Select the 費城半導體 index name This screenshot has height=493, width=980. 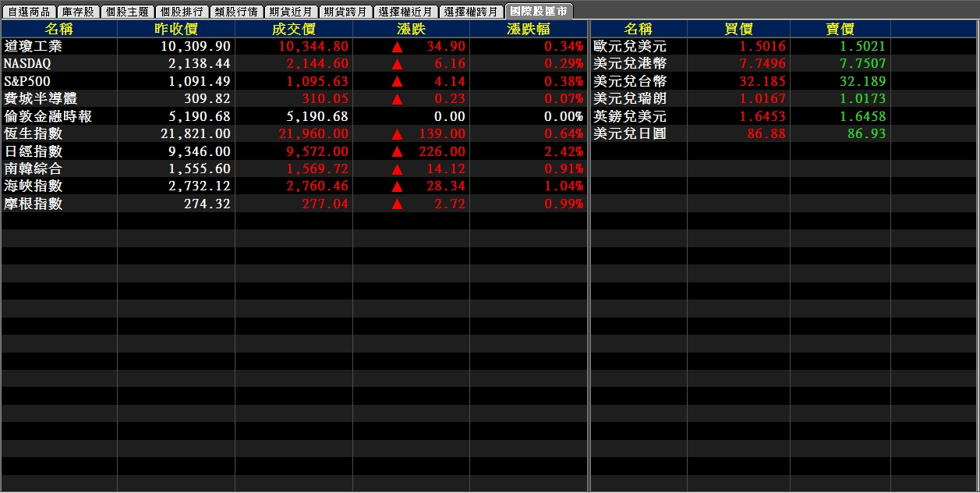pos(41,98)
